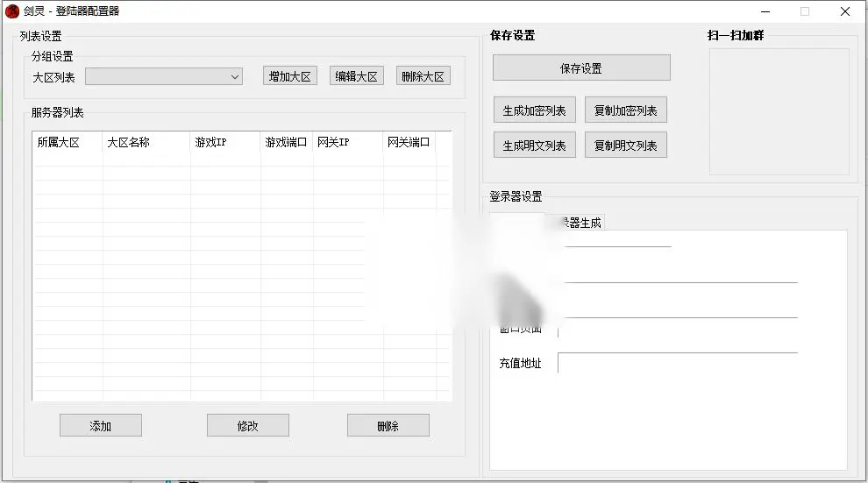868x483 pixels.
Task: Sort by the 所属大区 column header
Action: point(68,142)
